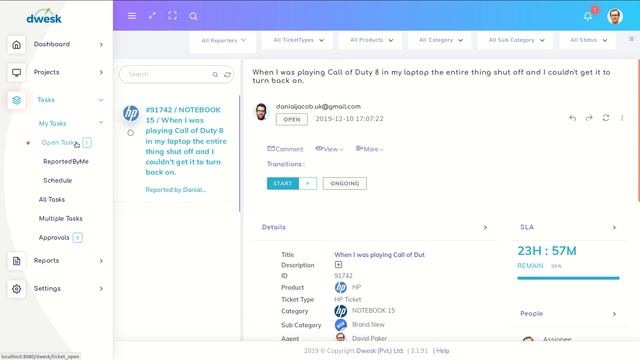Screen dimensions: 640x360
Task: Open the All TicketTypes dropdown
Action: tap(298, 40)
